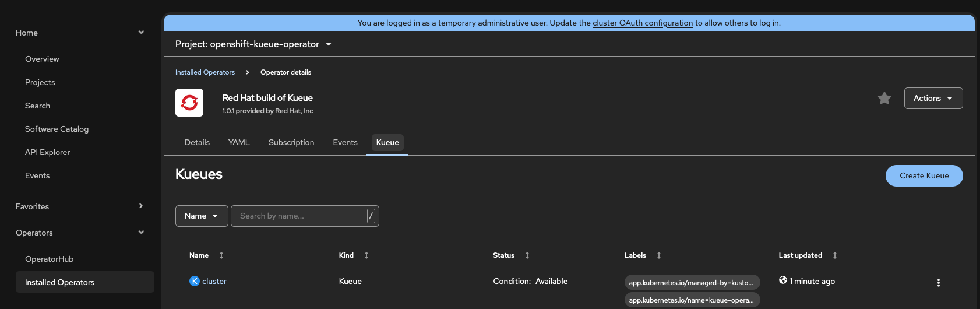Image resolution: width=980 pixels, height=309 pixels.
Task: Sort table by Labels column arrows
Action: pyautogui.click(x=659, y=255)
